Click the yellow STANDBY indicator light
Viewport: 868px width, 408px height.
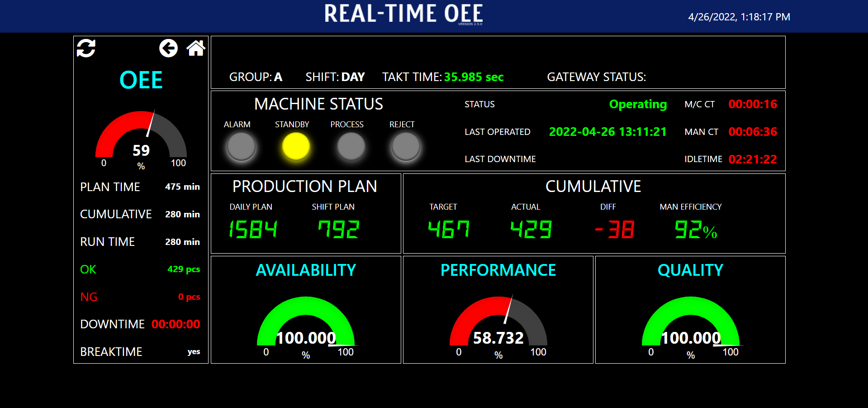point(296,147)
